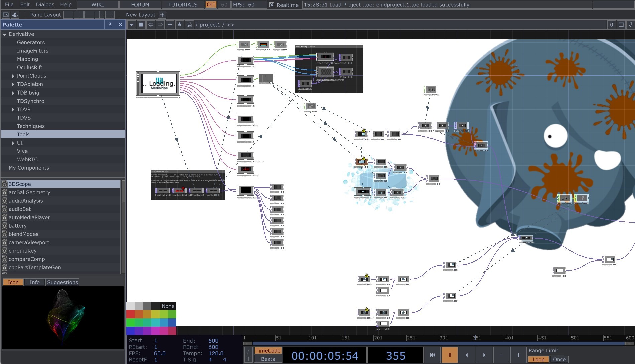The width and height of the screenshot is (635, 364).
Task: Select the single pane layout icon
Action: click(68, 15)
